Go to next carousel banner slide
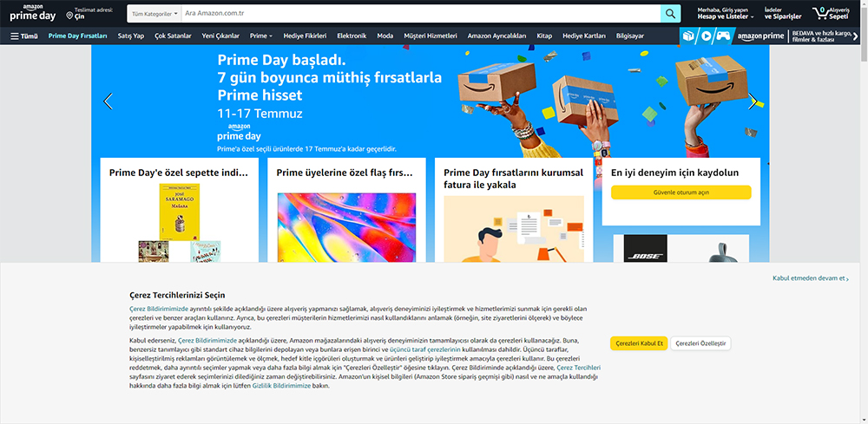Image resolution: width=868 pixels, height=424 pixels. click(x=753, y=101)
